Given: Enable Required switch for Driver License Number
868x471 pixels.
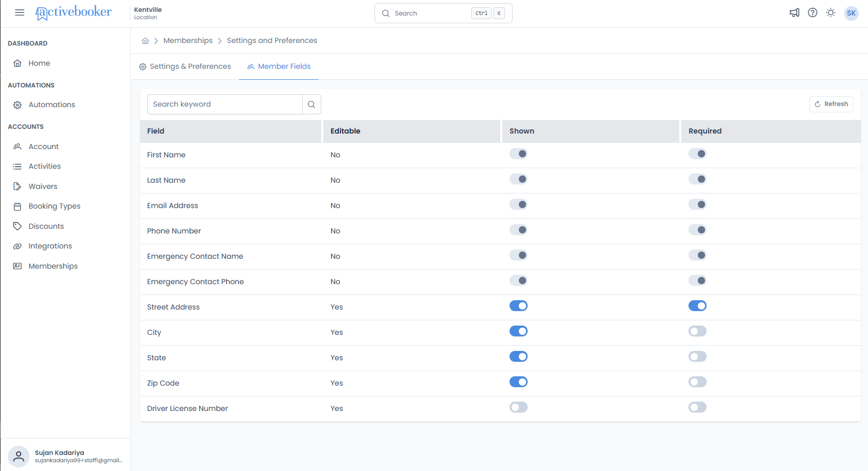Looking at the screenshot, I should [697, 407].
